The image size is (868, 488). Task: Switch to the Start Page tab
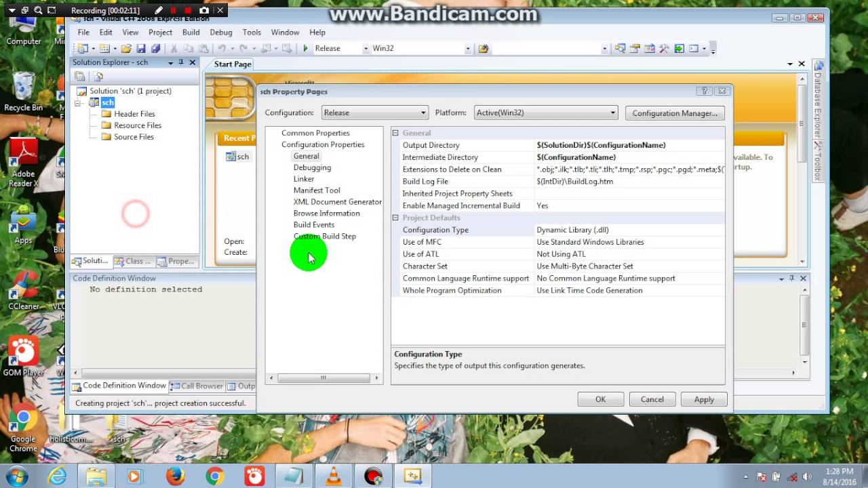pos(233,64)
